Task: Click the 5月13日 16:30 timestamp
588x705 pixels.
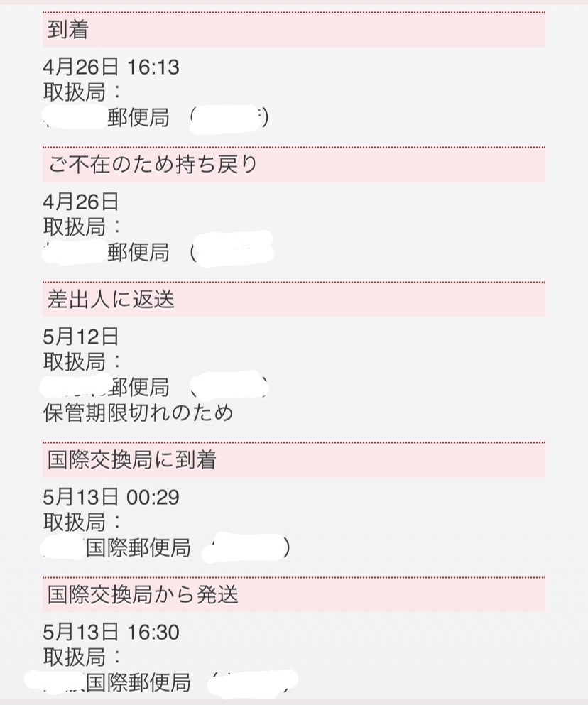Action: 111,632
